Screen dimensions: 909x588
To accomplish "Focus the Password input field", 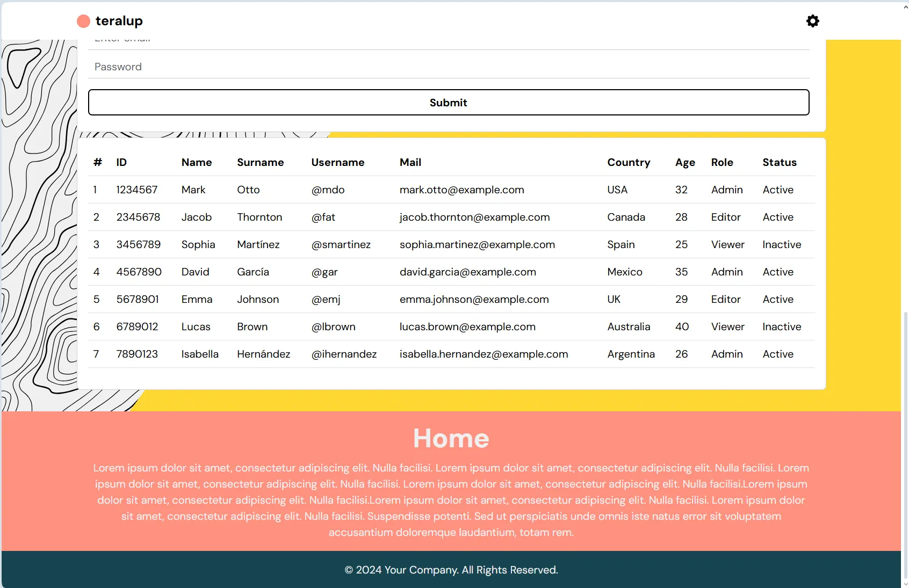I will click(x=449, y=67).
